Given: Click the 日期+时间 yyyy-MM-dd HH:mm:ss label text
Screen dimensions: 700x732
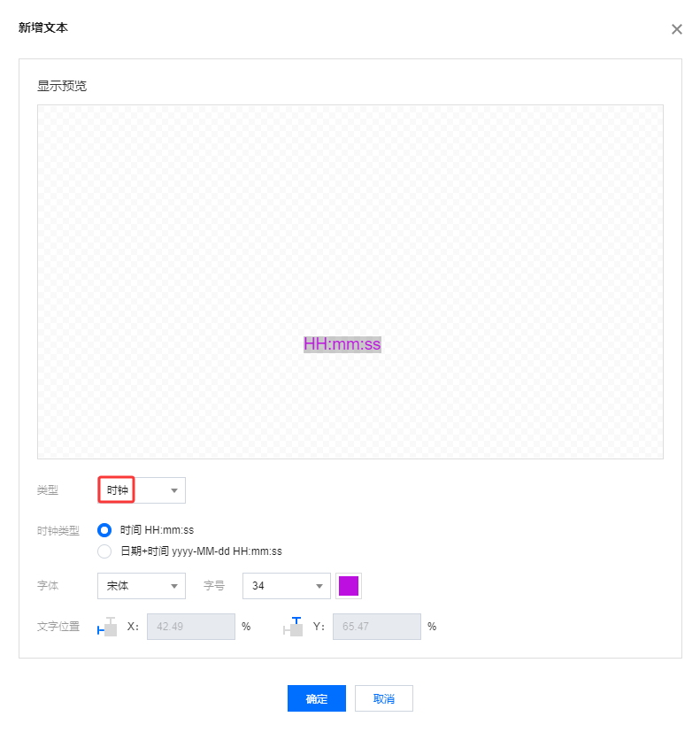Looking at the screenshot, I should [x=201, y=551].
